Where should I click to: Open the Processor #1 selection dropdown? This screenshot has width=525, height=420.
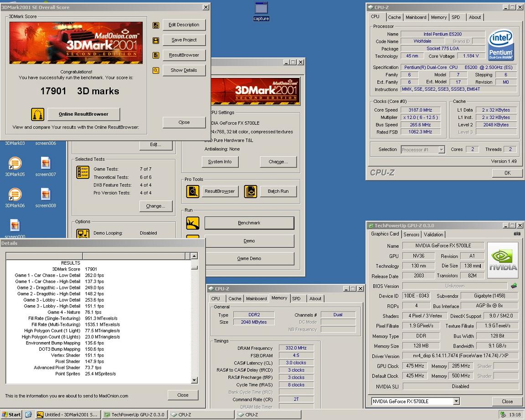tap(441, 149)
